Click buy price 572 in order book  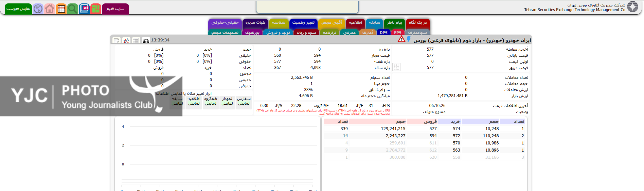(x=457, y=136)
